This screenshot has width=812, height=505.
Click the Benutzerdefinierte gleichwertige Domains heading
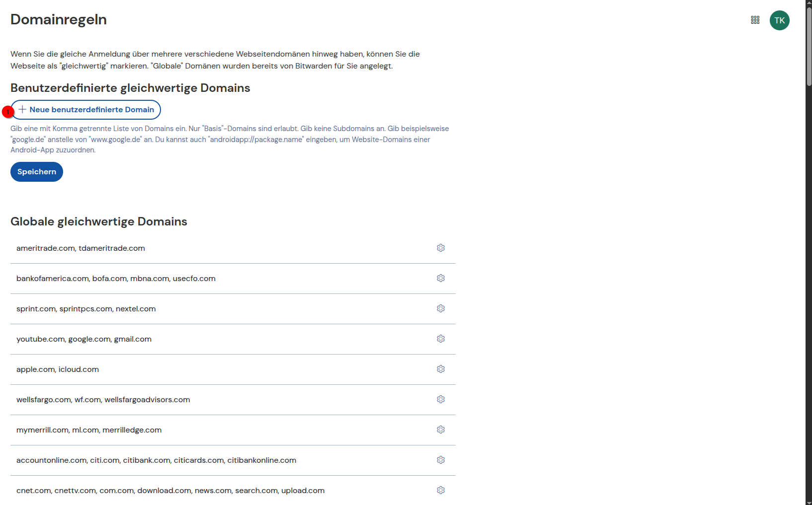pos(130,88)
